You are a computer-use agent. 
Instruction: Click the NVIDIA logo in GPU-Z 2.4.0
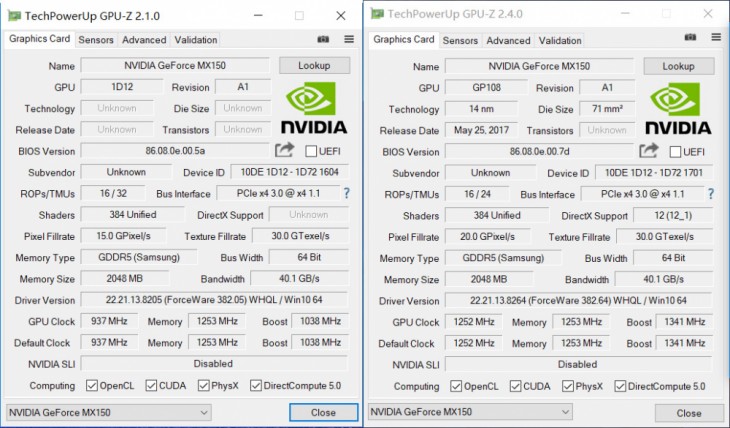pos(678,109)
